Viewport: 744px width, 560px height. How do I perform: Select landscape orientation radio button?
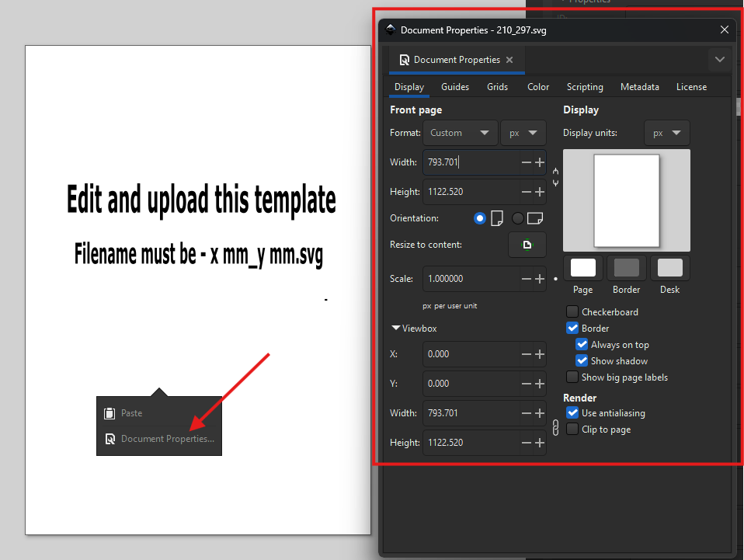click(x=518, y=218)
